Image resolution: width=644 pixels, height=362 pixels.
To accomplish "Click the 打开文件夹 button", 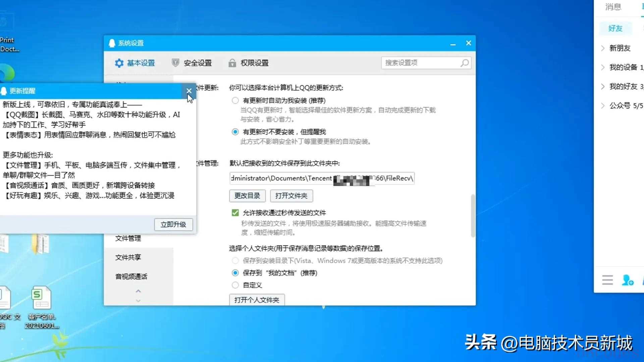I will pos(291,196).
